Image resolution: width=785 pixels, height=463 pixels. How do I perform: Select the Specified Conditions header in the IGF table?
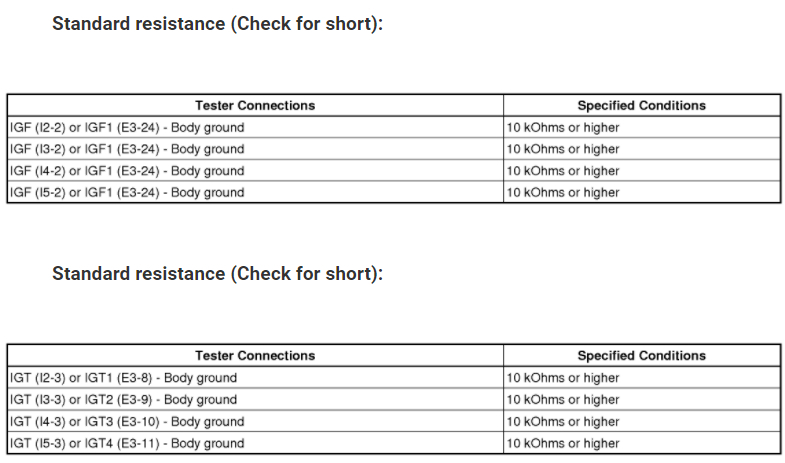[x=641, y=105]
